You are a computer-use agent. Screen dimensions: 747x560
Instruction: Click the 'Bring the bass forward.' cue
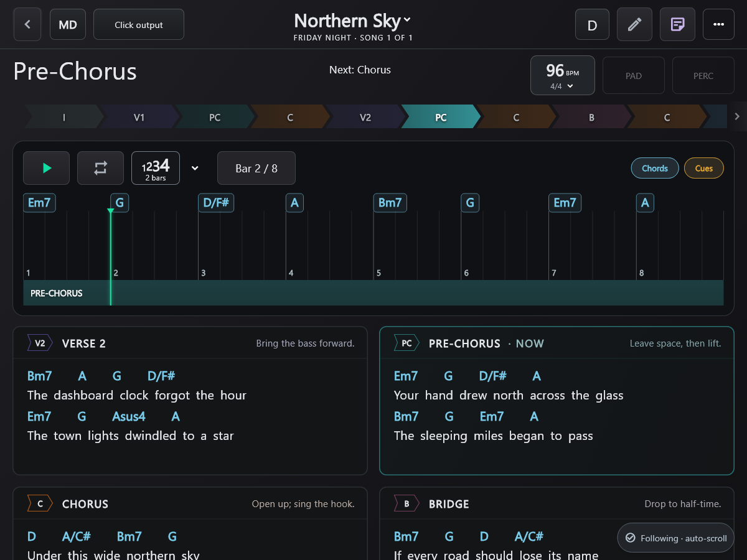[x=305, y=343]
